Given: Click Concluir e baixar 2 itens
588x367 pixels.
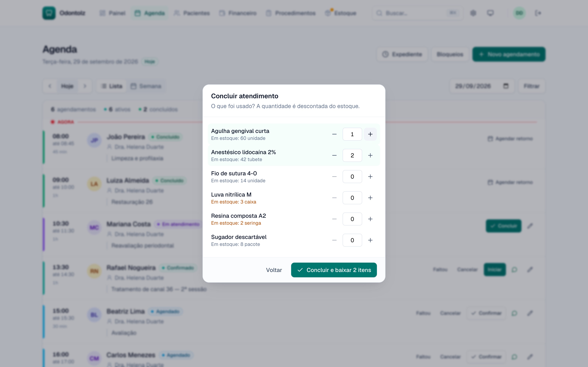Looking at the screenshot, I should 334,270.
